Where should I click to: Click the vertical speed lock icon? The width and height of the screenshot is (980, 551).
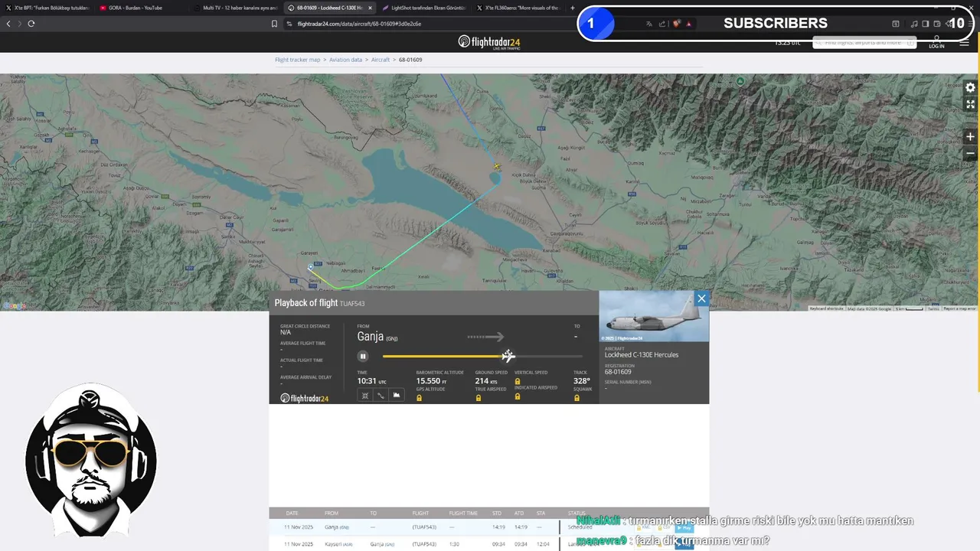(x=518, y=381)
